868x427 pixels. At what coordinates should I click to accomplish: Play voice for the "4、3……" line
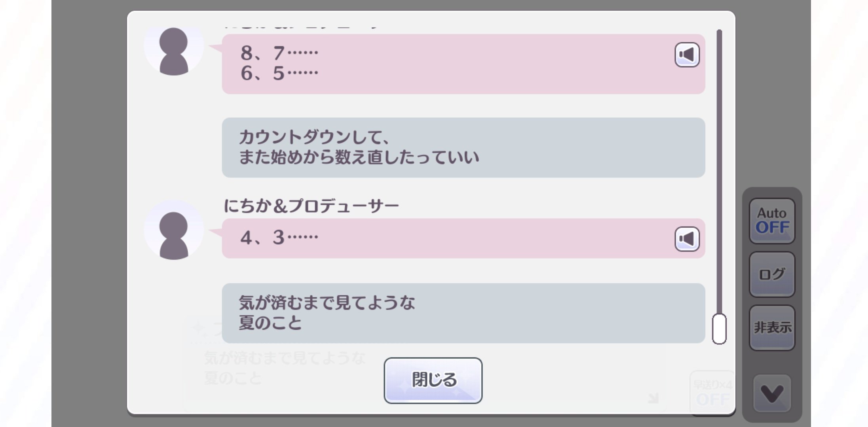[687, 239]
